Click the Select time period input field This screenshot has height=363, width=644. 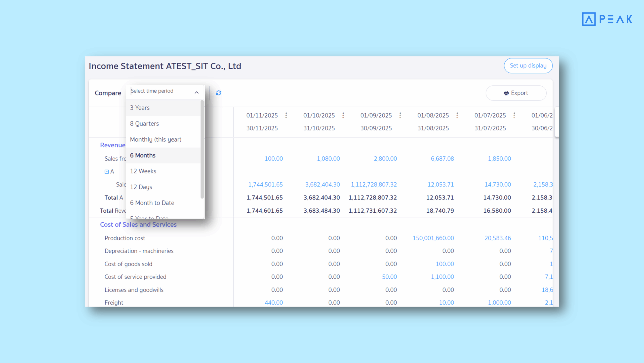158,91
